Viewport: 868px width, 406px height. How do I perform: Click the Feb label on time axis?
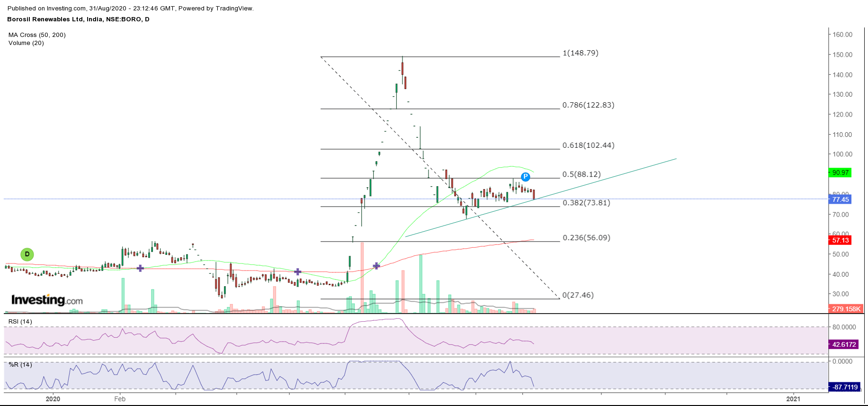[120, 399]
